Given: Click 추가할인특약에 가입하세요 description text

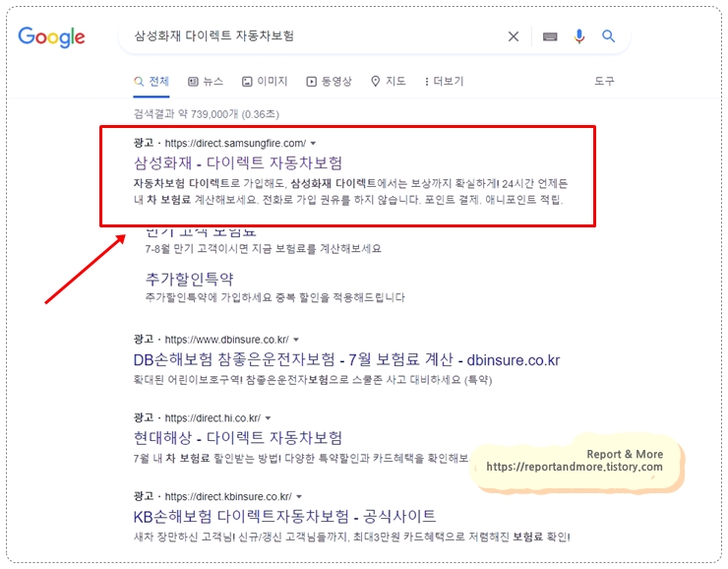Looking at the screenshot, I should click(x=274, y=297).
